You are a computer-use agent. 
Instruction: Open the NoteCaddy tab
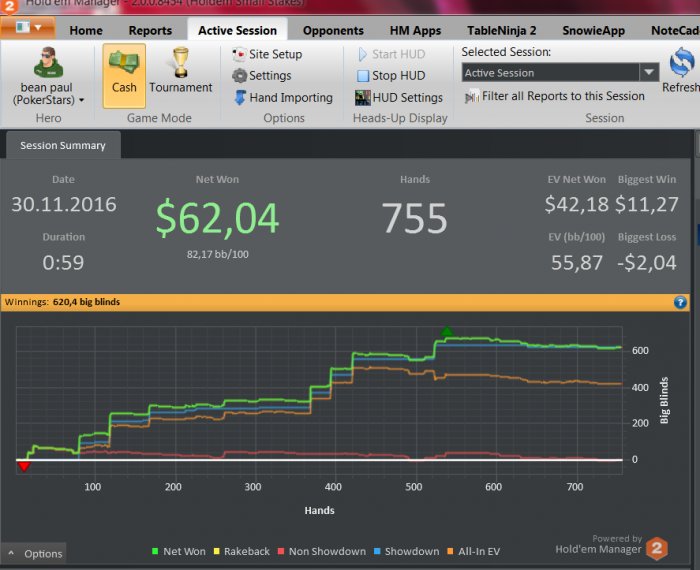point(674,30)
